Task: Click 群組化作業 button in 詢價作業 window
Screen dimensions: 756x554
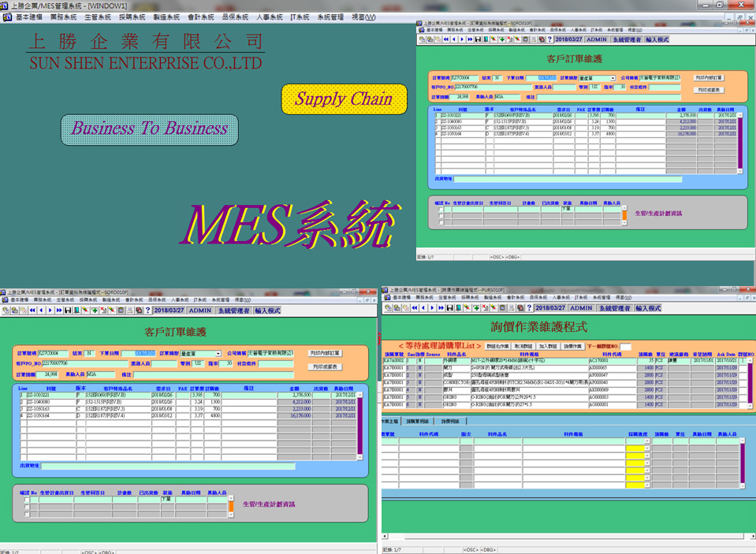Action: coord(497,346)
